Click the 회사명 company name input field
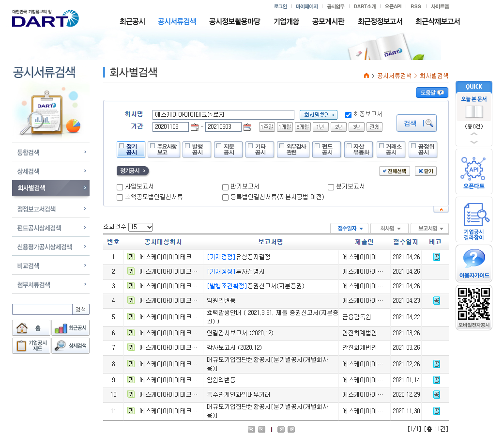Screen dimensions: 504x436 (223, 115)
